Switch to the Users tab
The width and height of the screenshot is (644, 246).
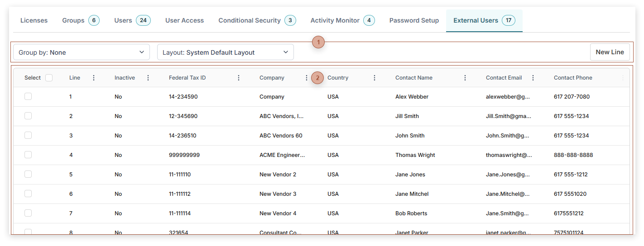132,20
